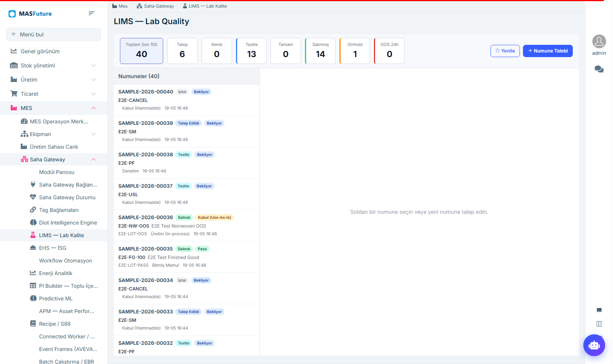The height and width of the screenshot is (364, 613).
Task: Create new request with Numune Talebi
Action: point(548,51)
